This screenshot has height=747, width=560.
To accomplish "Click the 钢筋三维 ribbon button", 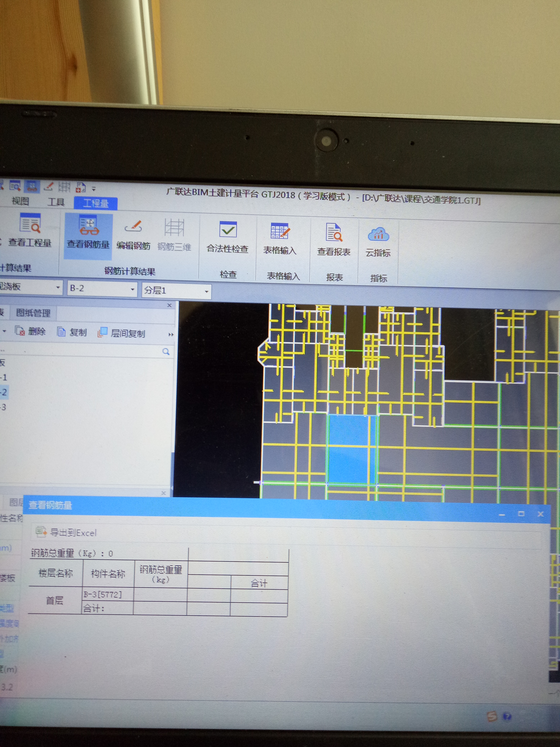I will 174,235.
